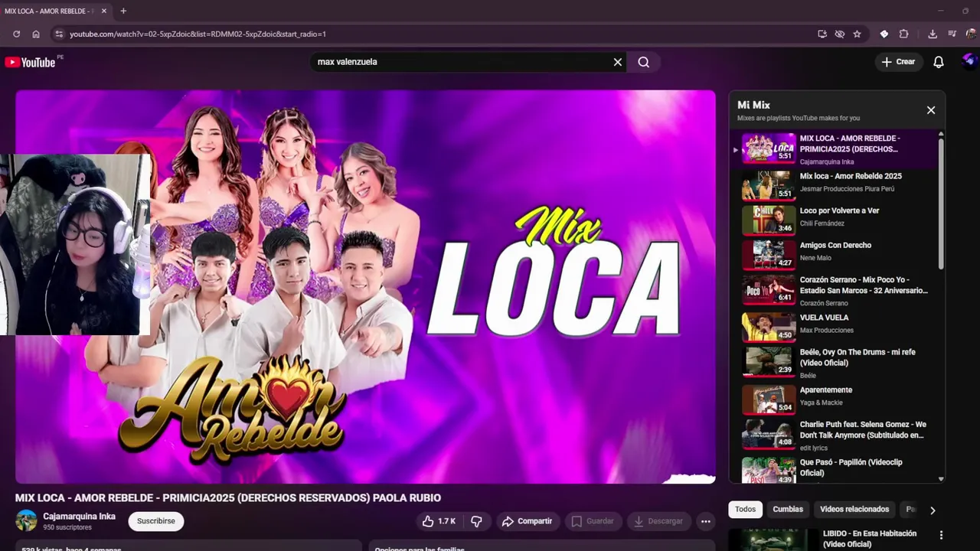Click the Compartir share button
Image resolution: width=980 pixels, height=551 pixels.
tap(527, 521)
